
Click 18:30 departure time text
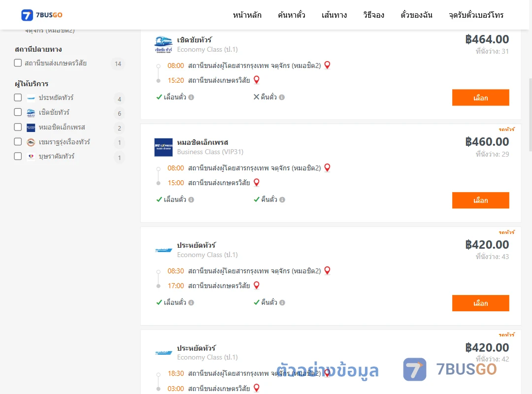coord(176,373)
